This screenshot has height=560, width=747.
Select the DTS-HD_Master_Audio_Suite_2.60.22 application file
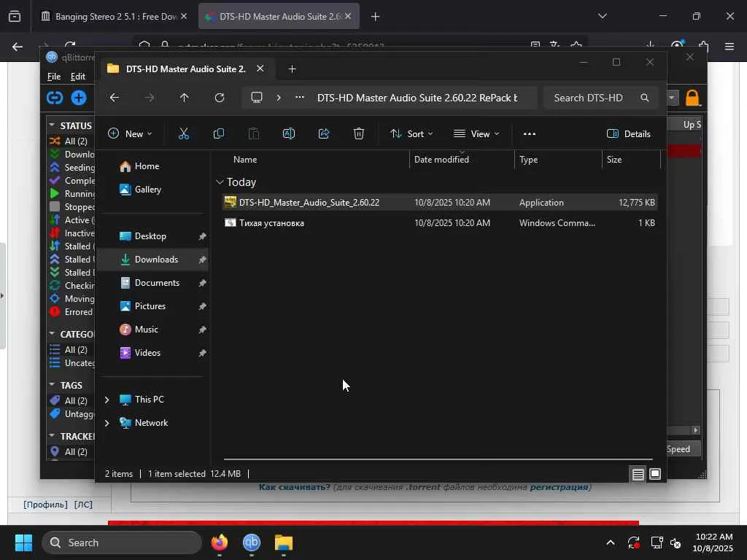pyautogui.click(x=440, y=203)
